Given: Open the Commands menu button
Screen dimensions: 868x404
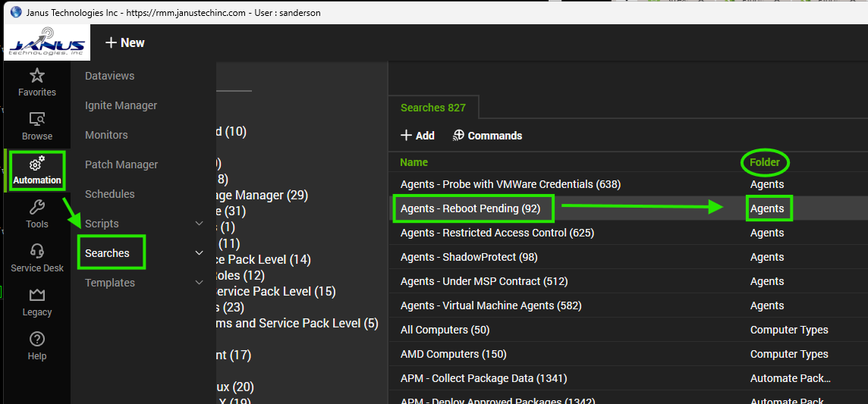Looking at the screenshot, I should tap(487, 136).
